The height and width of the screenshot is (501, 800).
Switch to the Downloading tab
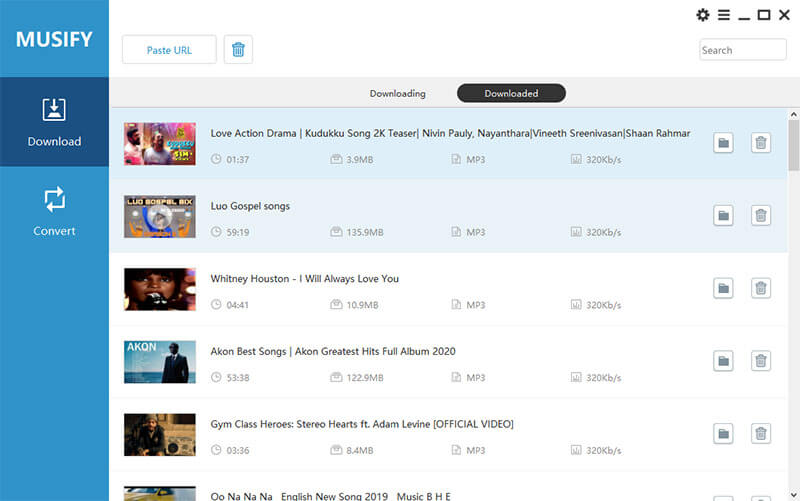click(397, 93)
